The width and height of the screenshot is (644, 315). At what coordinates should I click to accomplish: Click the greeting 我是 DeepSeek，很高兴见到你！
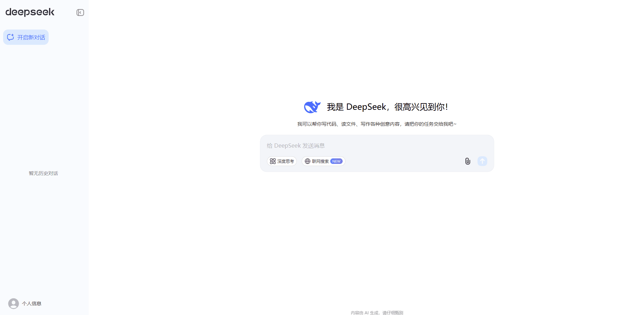pos(388,107)
